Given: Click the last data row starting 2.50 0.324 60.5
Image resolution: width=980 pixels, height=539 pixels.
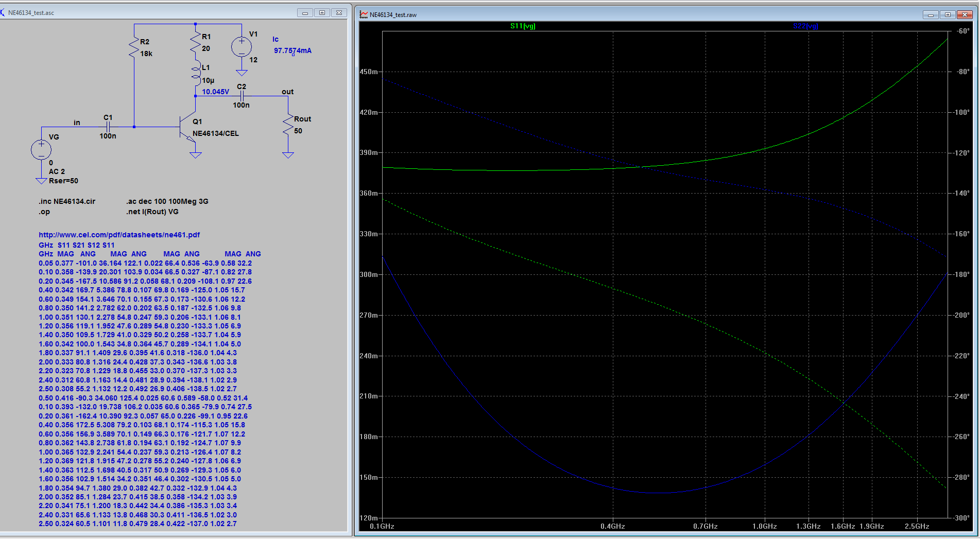Looking at the screenshot, I should pyautogui.click(x=137, y=524).
